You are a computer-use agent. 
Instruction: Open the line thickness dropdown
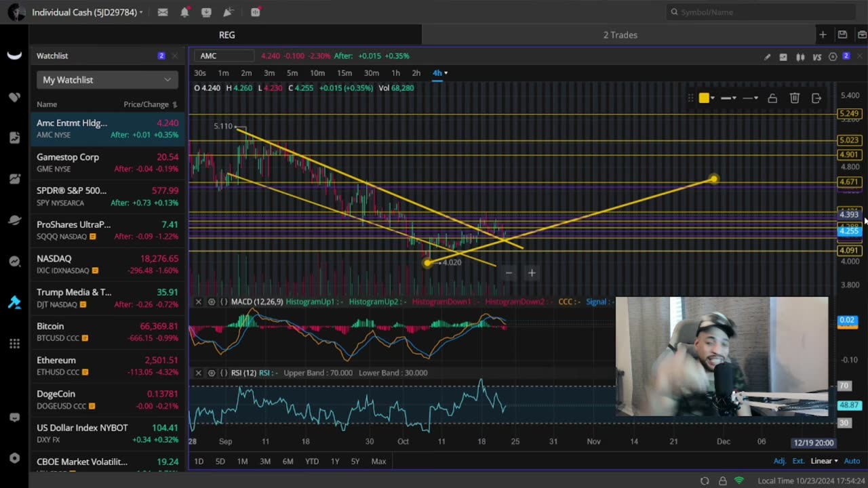coord(728,98)
